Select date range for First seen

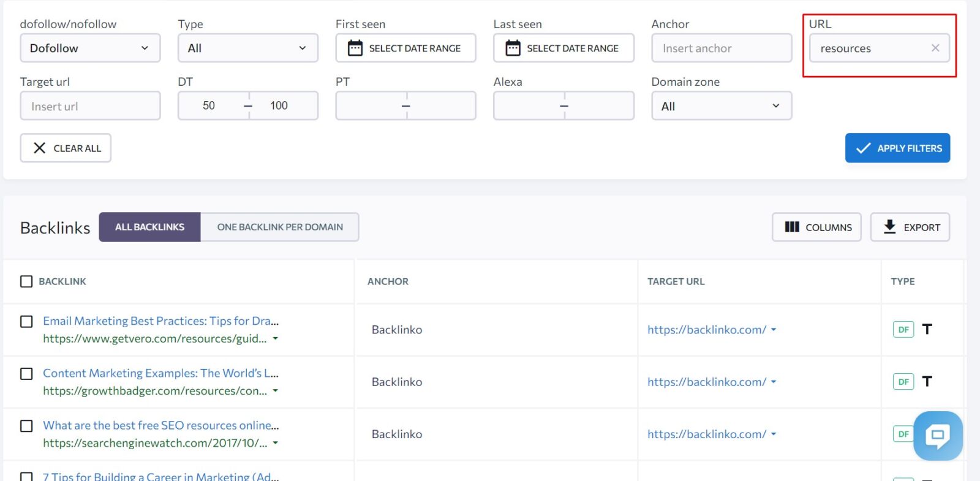pyautogui.click(x=405, y=48)
